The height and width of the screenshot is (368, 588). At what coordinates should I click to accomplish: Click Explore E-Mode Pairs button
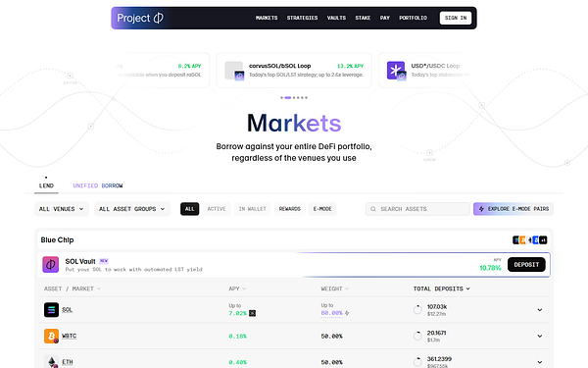[x=514, y=209]
